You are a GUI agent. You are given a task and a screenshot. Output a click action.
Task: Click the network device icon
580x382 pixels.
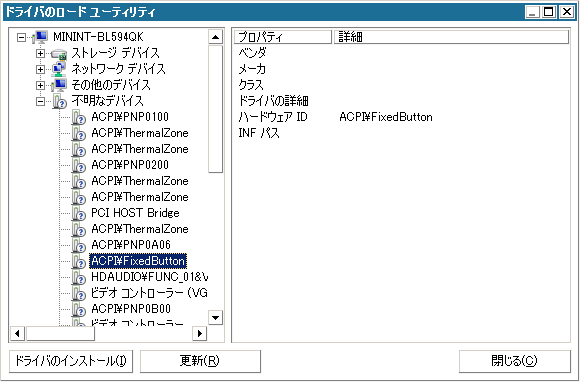click(59, 70)
